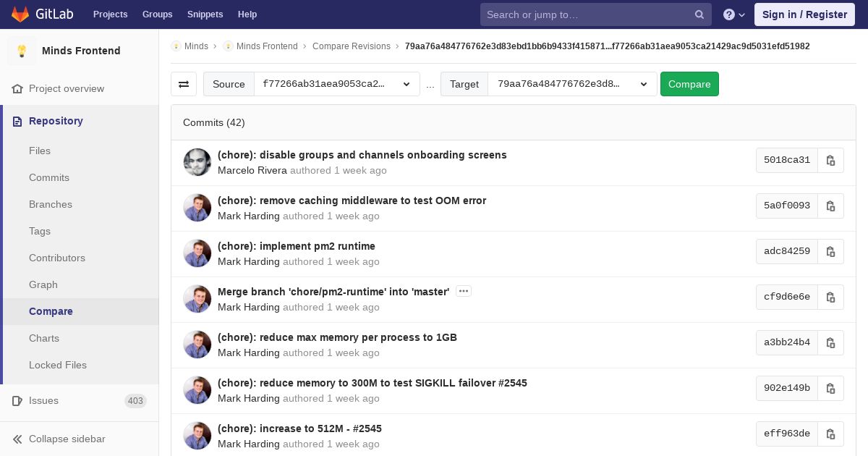
Task: Expand the merge commit description ellipsis
Action: tap(464, 291)
